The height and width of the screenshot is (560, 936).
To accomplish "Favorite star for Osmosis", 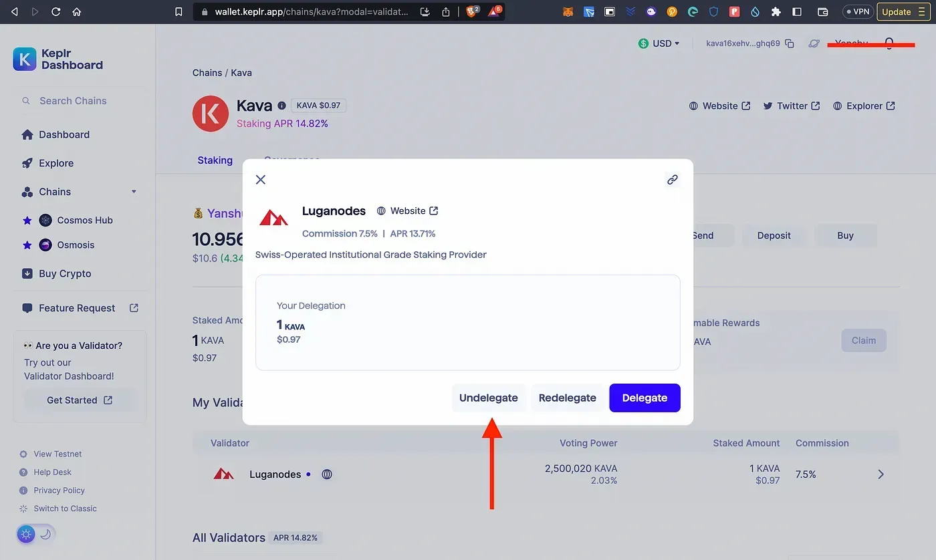I will [x=27, y=245].
